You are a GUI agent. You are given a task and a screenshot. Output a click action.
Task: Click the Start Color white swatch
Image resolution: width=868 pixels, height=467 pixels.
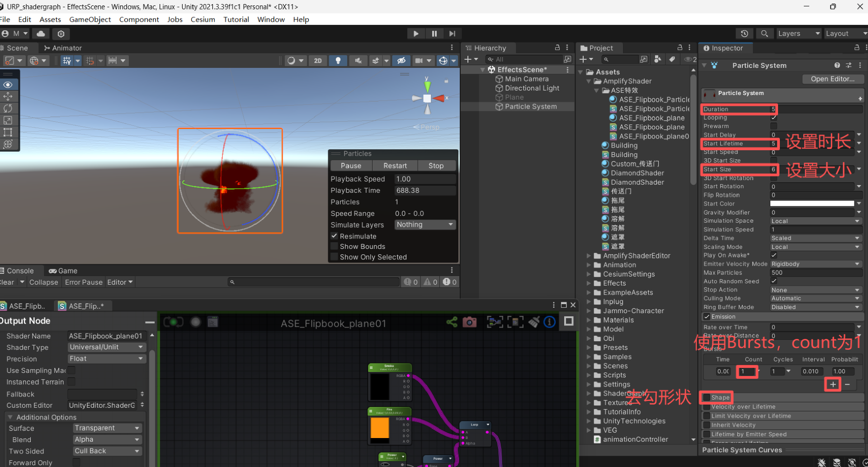tap(812, 204)
